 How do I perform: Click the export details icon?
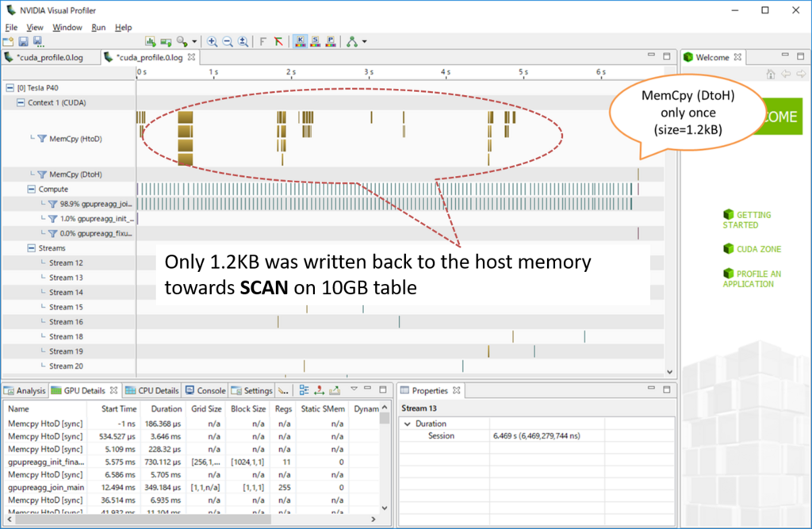(335, 391)
